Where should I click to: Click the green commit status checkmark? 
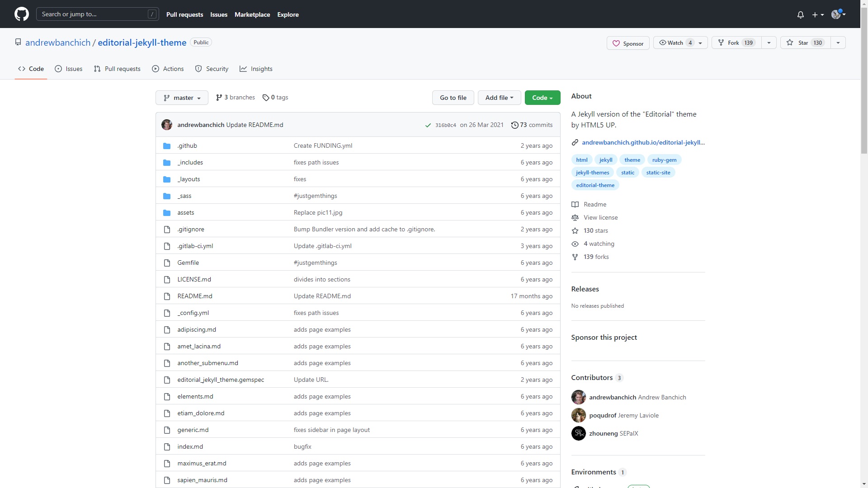[x=428, y=125]
